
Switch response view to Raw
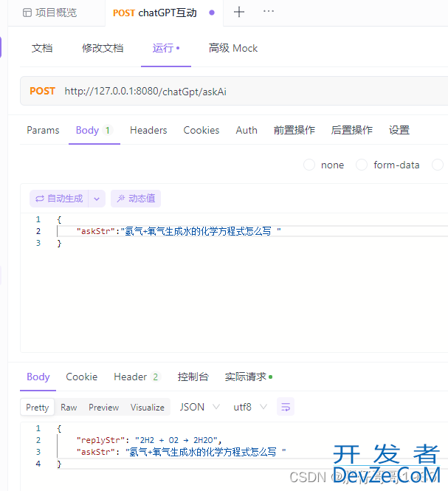[x=69, y=408]
